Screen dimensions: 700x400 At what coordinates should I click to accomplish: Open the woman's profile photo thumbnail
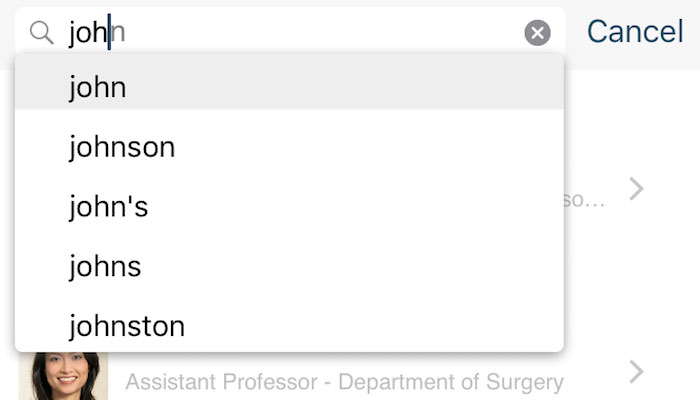coord(63,376)
